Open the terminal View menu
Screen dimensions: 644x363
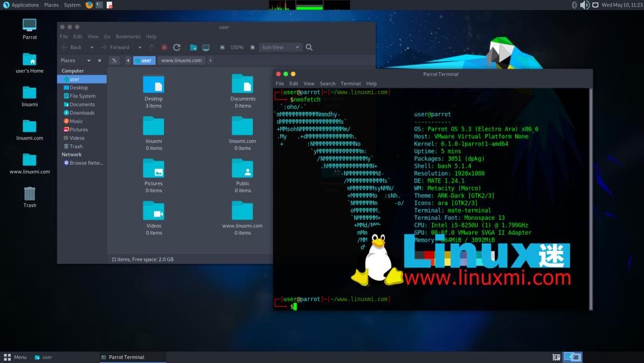309,84
